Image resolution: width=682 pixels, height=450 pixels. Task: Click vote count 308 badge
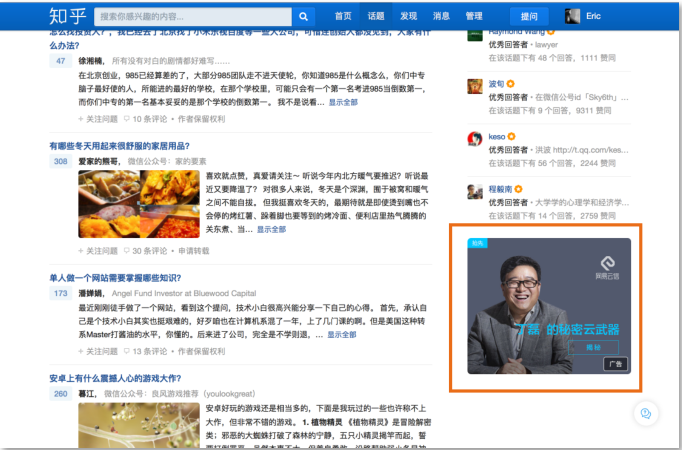[60, 161]
